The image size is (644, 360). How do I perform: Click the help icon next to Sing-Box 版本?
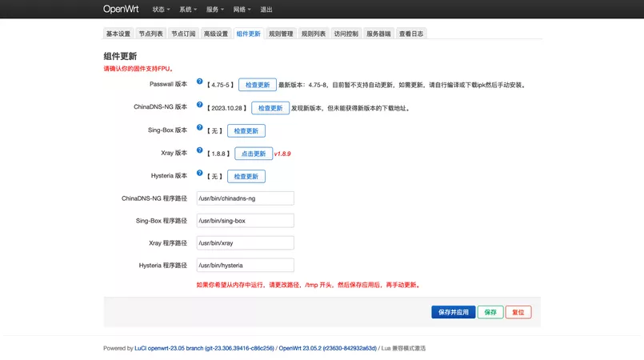click(200, 127)
